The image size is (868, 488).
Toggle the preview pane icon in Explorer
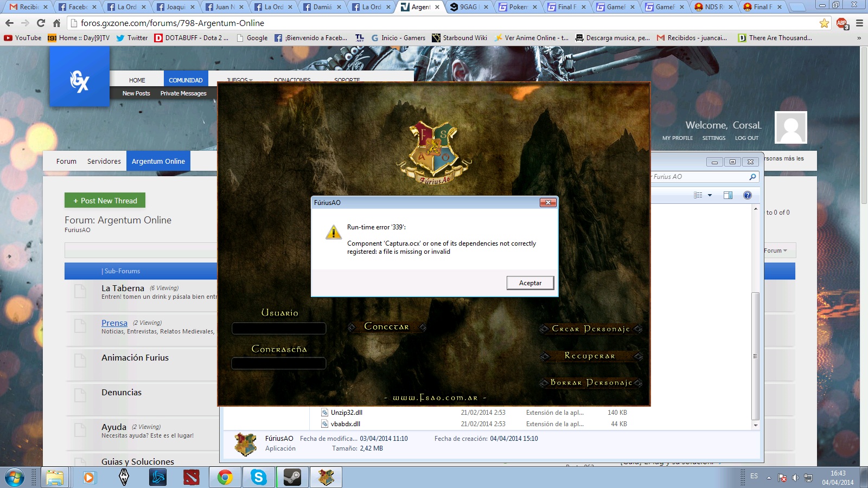tap(728, 195)
